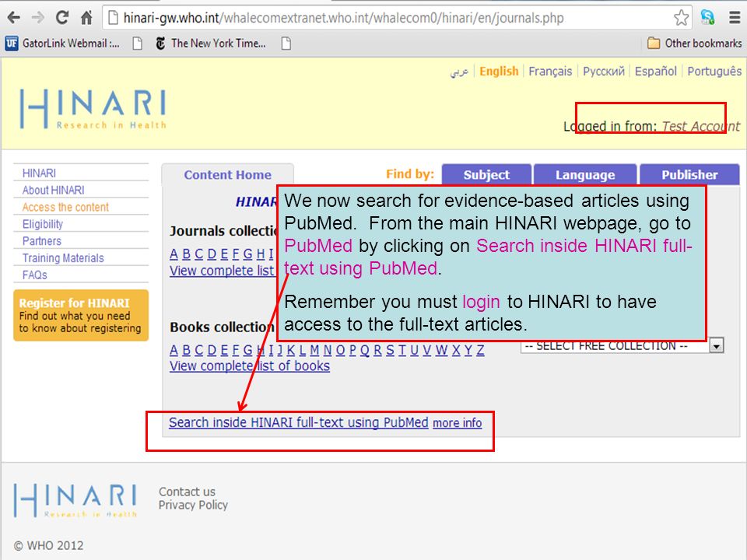
Task: Open Eligibility in the sidebar menu
Action: point(42,224)
